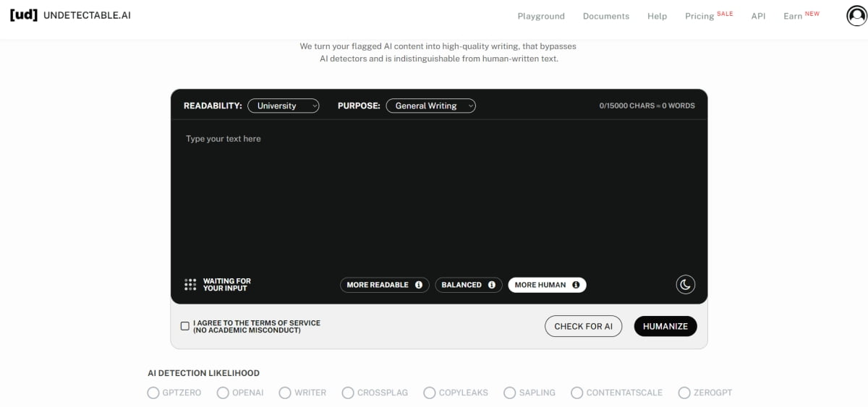Open the Help nav item
The height and width of the screenshot is (407, 868).
(x=658, y=16)
